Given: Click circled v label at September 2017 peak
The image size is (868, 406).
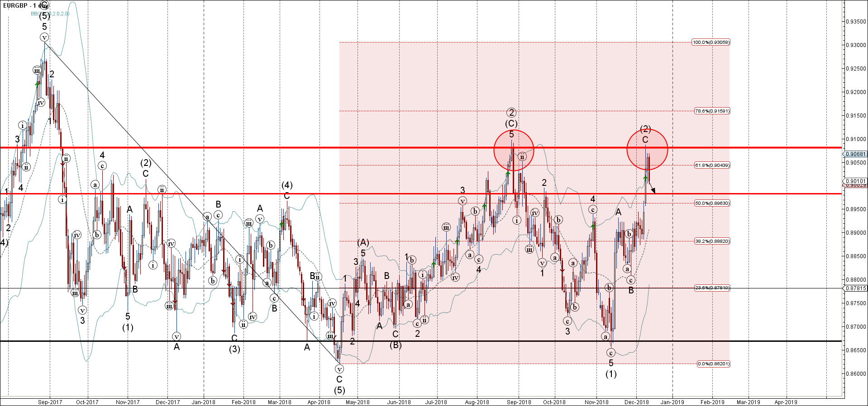Looking at the screenshot, I should 44,37.
